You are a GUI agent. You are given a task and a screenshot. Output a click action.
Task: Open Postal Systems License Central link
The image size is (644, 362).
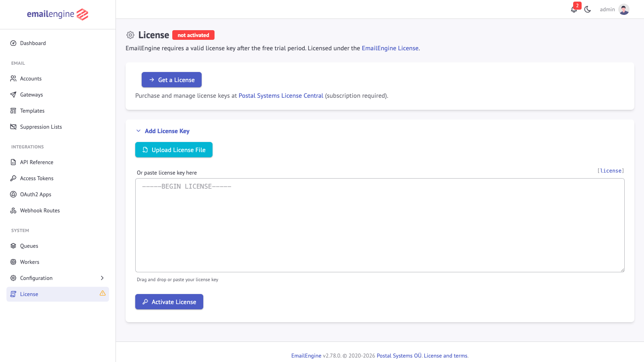tap(281, 96)
